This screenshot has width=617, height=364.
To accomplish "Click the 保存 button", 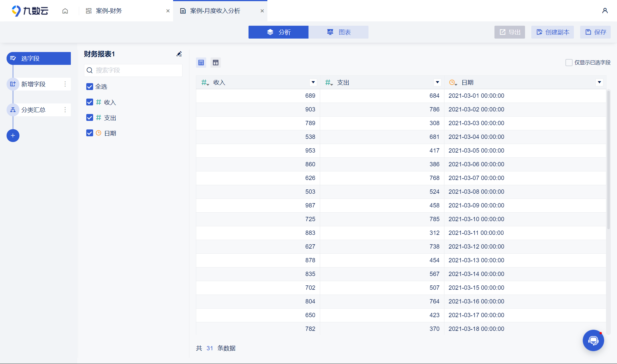I will tap(595, 32).
